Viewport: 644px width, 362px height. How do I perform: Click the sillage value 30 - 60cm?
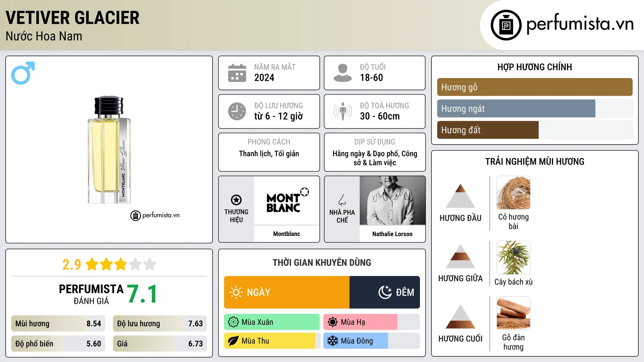pyautogui.click(x=380, y=116)
